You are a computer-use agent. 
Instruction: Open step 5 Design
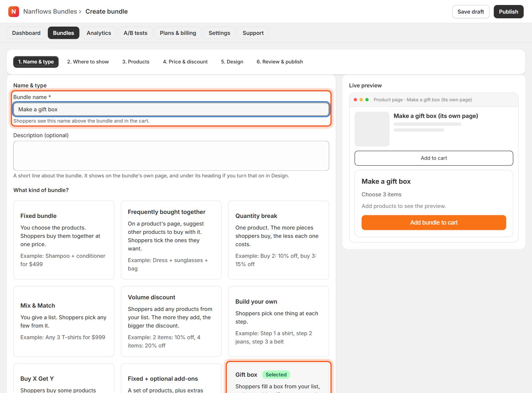(232, 62)
